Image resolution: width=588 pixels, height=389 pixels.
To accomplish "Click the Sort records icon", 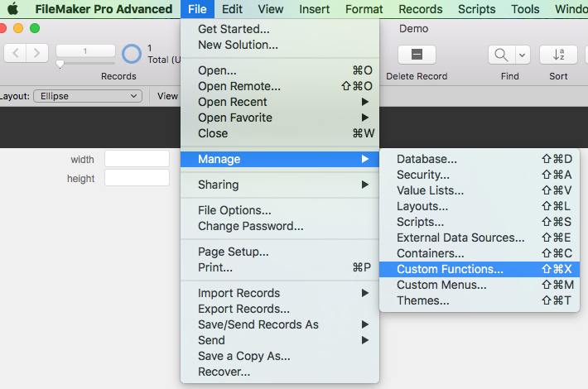I will pos(558,55).
